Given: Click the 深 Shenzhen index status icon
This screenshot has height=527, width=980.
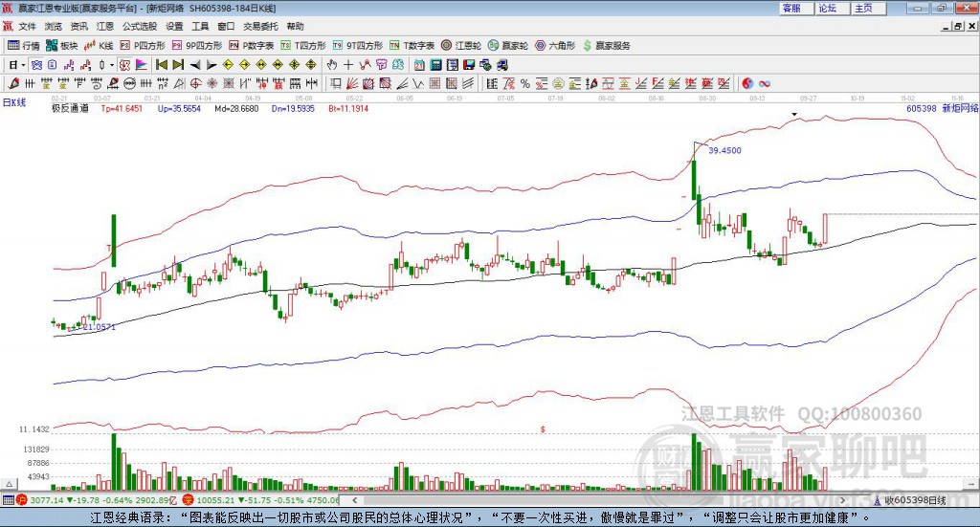Looking at the screenshot, I should (x=189, y=500).
